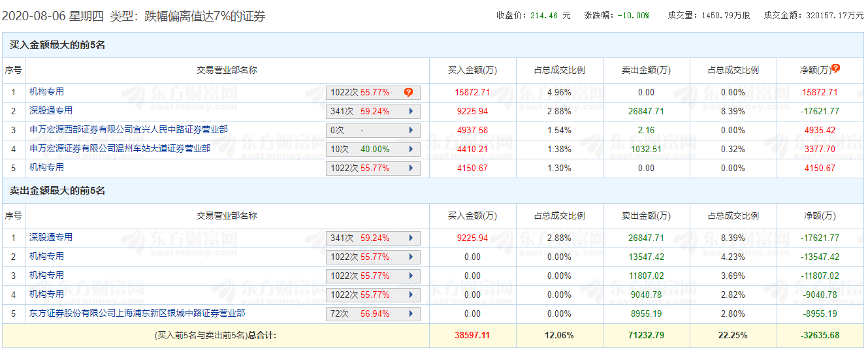Expand 深股通专用 stats in the top buyers table

pos(411,112)
